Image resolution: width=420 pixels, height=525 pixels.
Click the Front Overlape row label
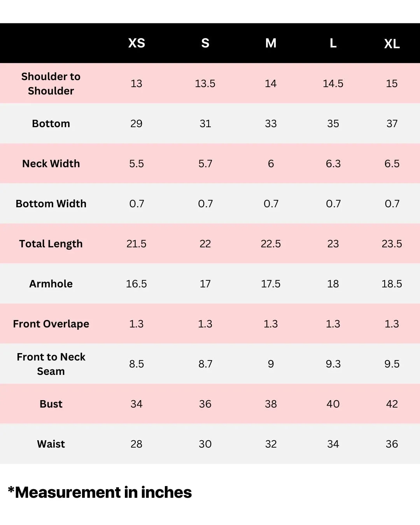point(51,324)
